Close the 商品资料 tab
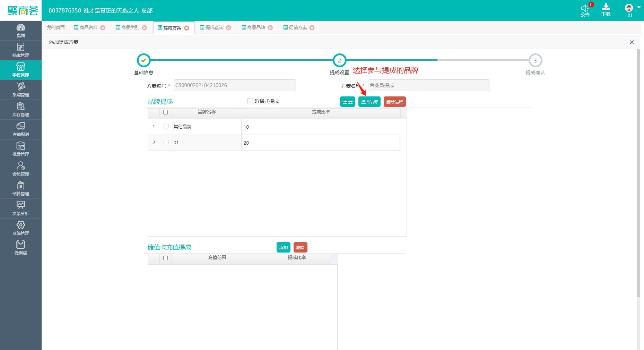 click(103, 28)
